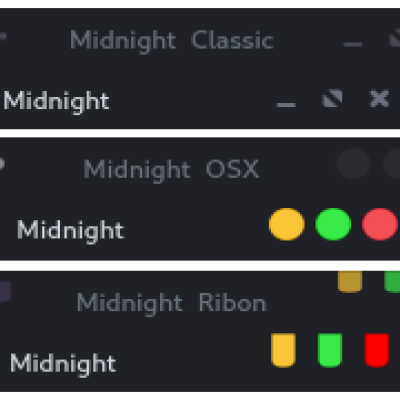Click the green circle button in OSX titlebar

point(333,224)
